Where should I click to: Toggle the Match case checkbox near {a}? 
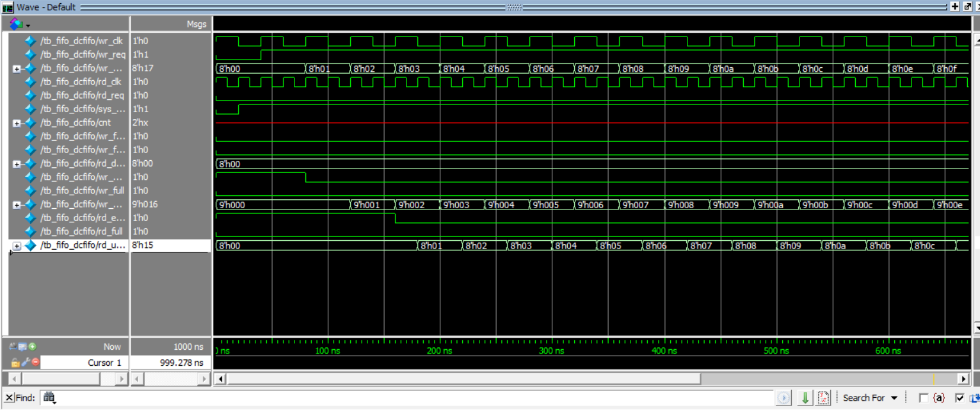[x=924, y=398]
